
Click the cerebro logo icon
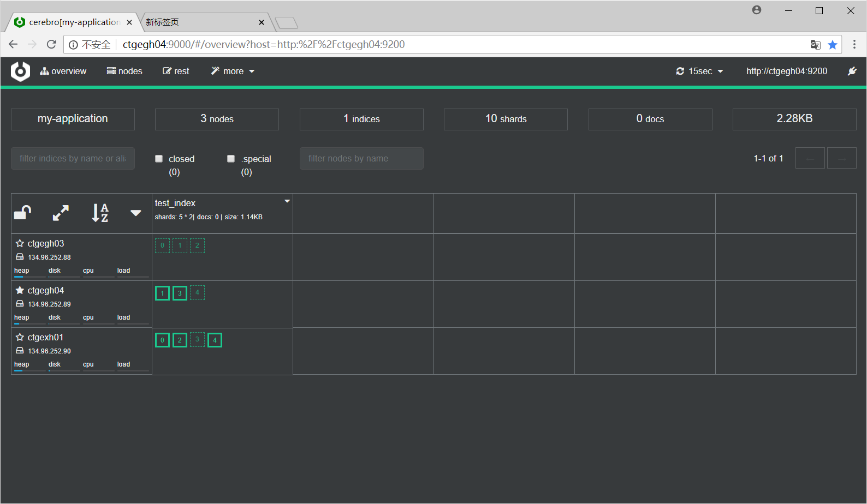point(20,71)
